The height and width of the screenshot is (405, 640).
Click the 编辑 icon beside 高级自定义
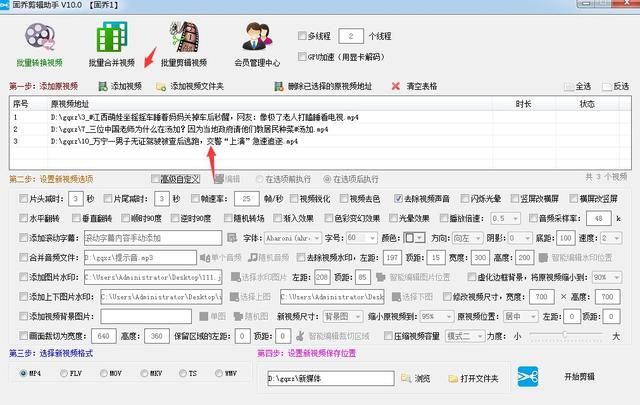pos(219,179)
